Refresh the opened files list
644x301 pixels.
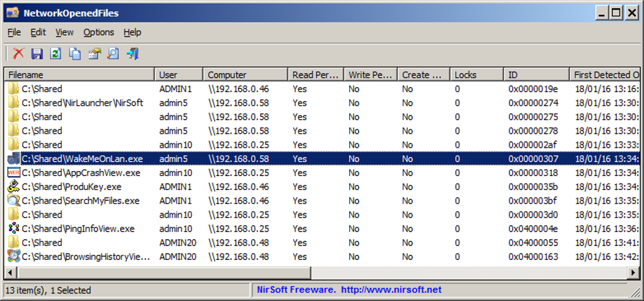56,54
